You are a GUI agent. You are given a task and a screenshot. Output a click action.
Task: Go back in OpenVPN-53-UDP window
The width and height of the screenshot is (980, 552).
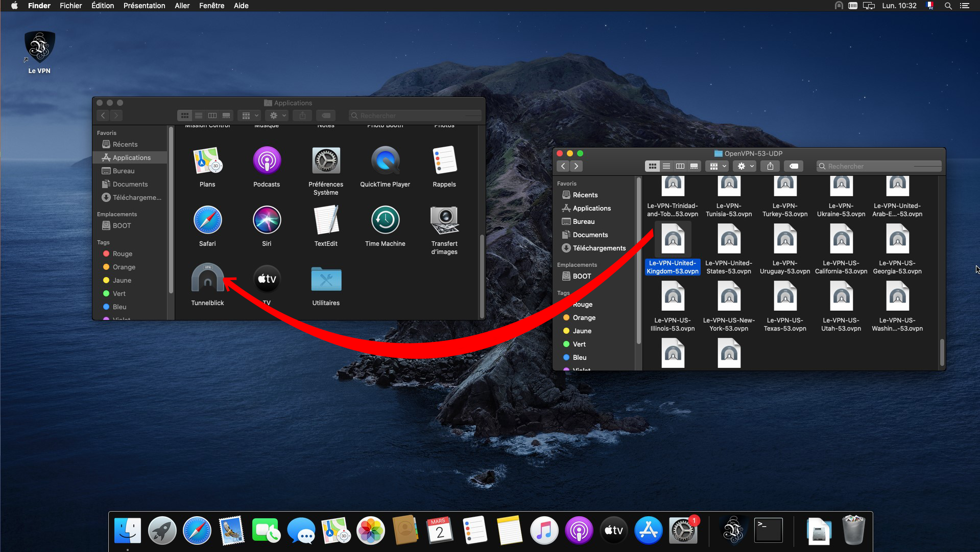click(x=563, y=166)
